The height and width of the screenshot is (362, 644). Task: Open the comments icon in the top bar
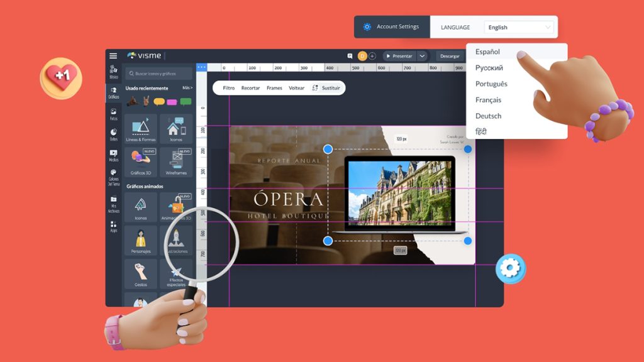(x=350, y=56)
